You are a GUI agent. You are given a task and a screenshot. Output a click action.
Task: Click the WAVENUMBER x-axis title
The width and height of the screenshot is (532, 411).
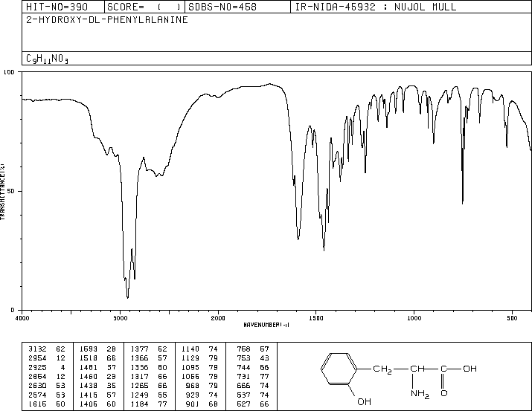[x=266, y=325]
